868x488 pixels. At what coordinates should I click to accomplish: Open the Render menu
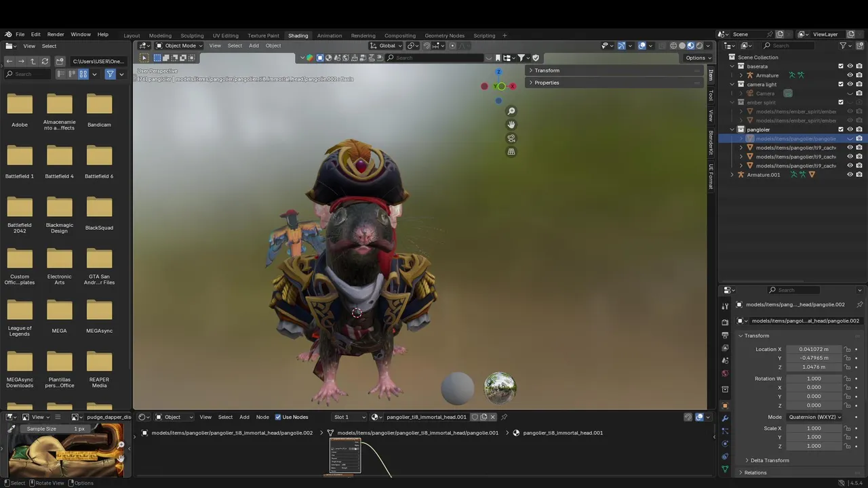click(56, 35)
